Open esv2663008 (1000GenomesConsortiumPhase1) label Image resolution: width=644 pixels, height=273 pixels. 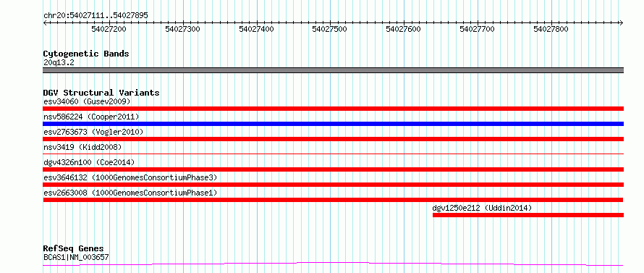130,193
